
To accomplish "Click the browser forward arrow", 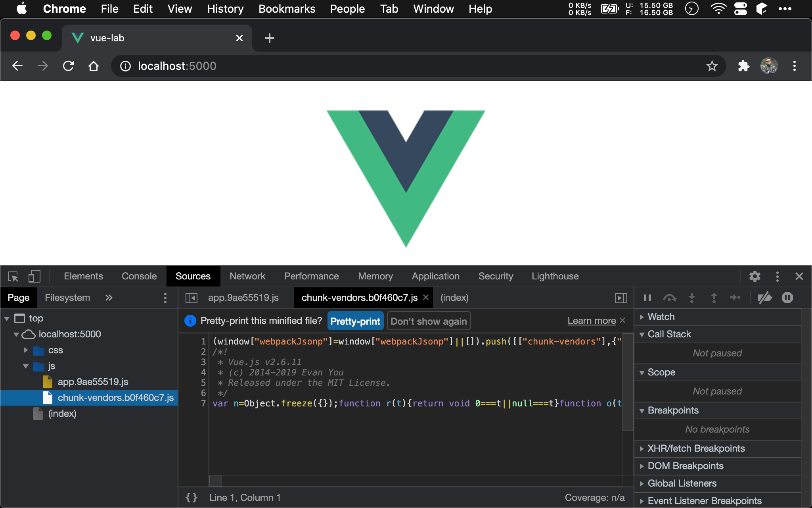I will click(x=43, y=66).
